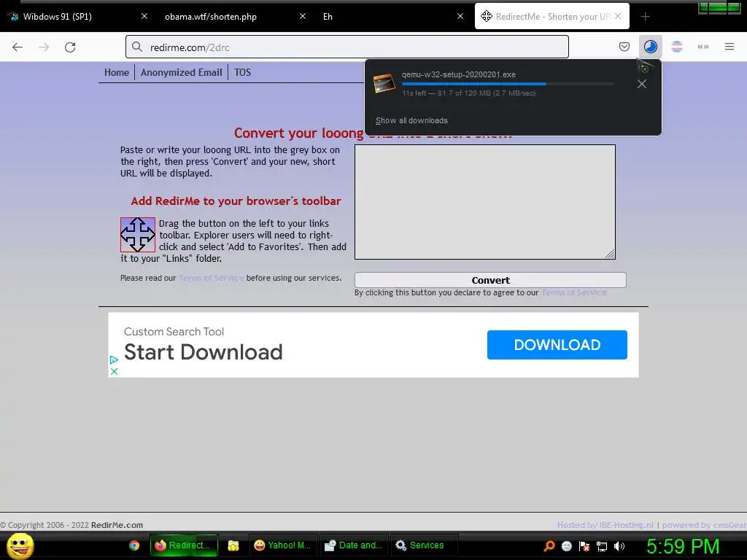The image size is (747, 560).
Task: Click the address bar showing redirme.com/2drc
Action: tap(347, 47)
